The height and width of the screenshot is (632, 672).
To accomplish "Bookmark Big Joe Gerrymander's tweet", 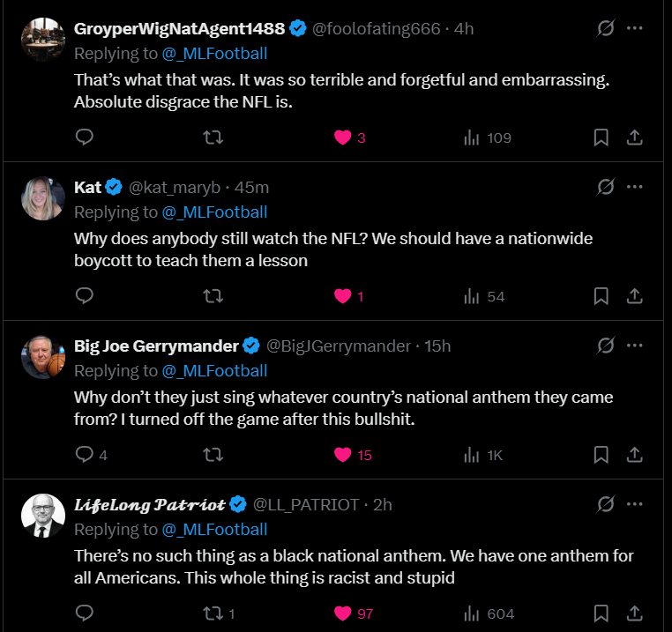I will 601,455.
